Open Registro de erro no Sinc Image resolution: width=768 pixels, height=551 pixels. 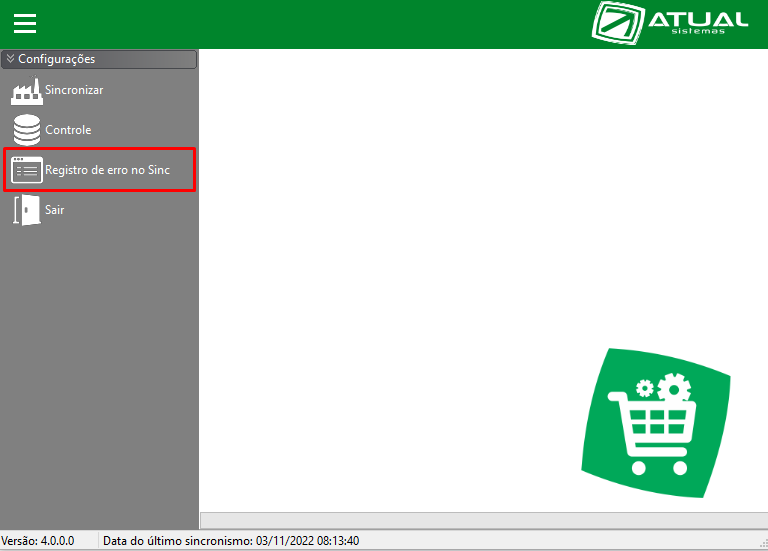click(x=99, y=169)
